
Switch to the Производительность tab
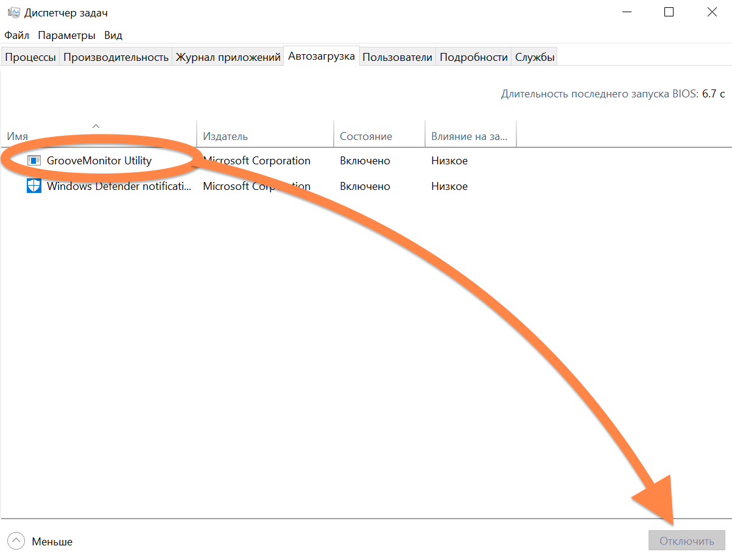pos(116,57)
